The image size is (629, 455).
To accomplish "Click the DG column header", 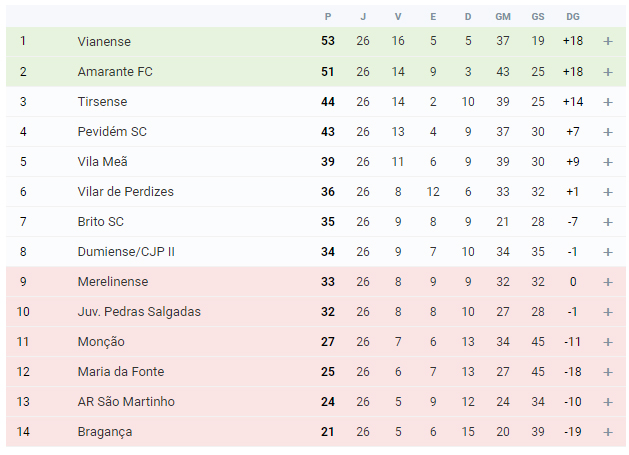I will click(573, 16).
